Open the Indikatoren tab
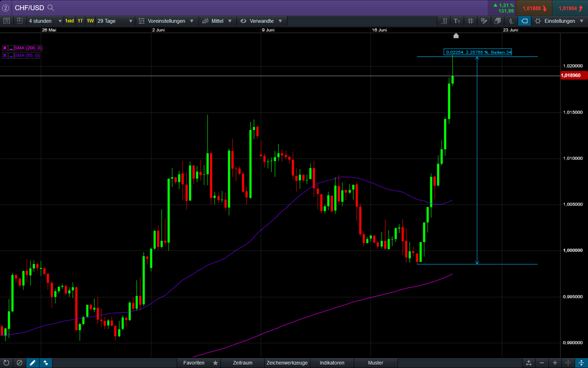The width and height of the screenshot is (588, 368). [332, 363]
